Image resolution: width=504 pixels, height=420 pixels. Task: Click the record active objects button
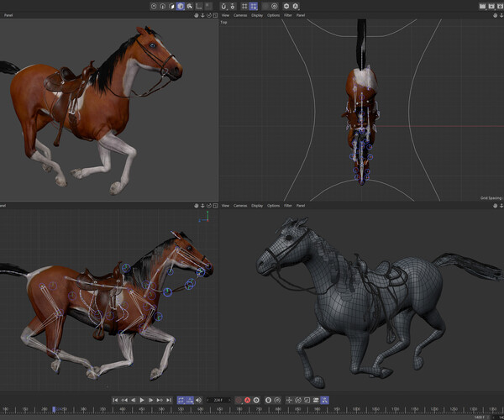click(x=239, y=400)
